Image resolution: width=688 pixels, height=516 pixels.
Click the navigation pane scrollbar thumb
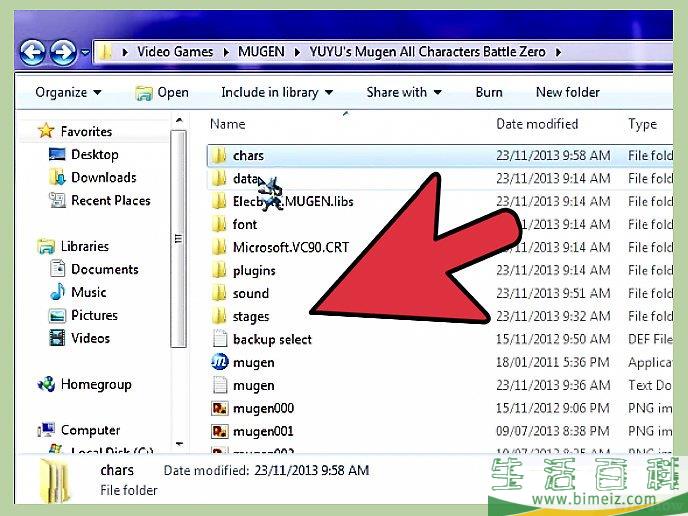pos(178,239)
